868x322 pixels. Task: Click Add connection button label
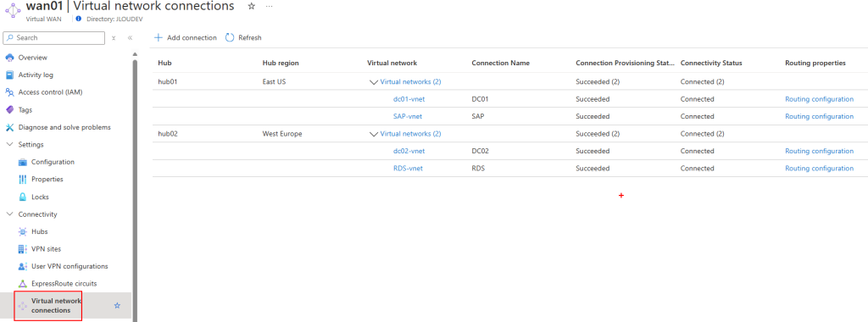[x=192, y=37]
